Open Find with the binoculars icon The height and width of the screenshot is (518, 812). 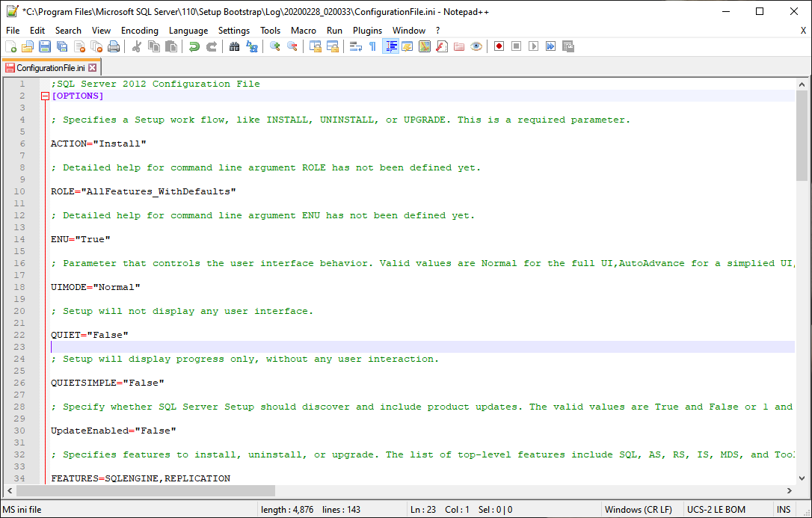click(x=235, y=46)
